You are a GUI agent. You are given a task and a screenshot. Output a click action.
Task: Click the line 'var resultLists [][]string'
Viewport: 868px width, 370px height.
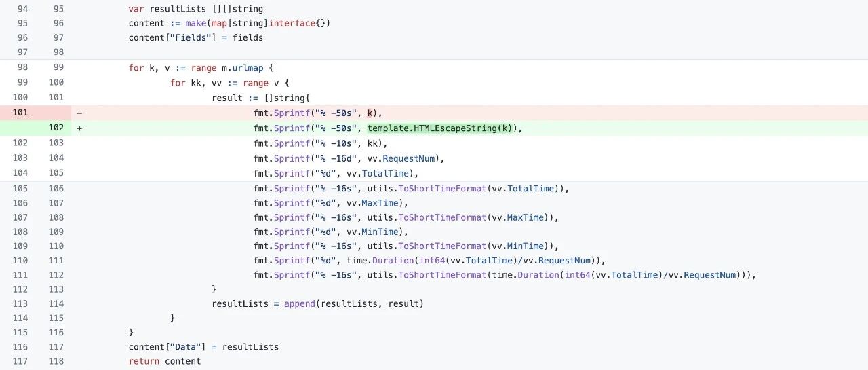coord(196,9)
